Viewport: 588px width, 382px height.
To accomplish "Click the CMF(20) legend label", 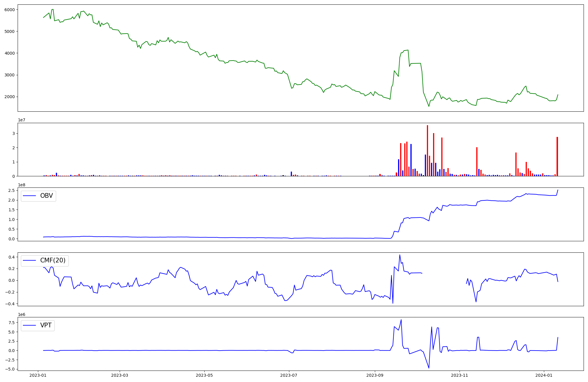I will [x=53, y=261].
